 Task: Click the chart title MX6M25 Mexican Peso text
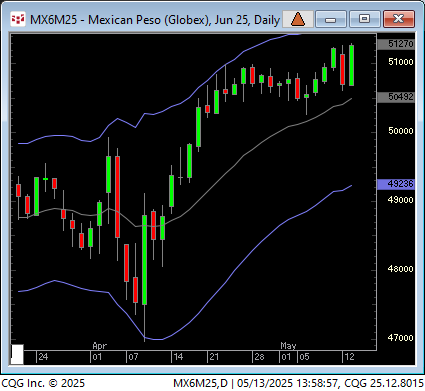(155, 20)
